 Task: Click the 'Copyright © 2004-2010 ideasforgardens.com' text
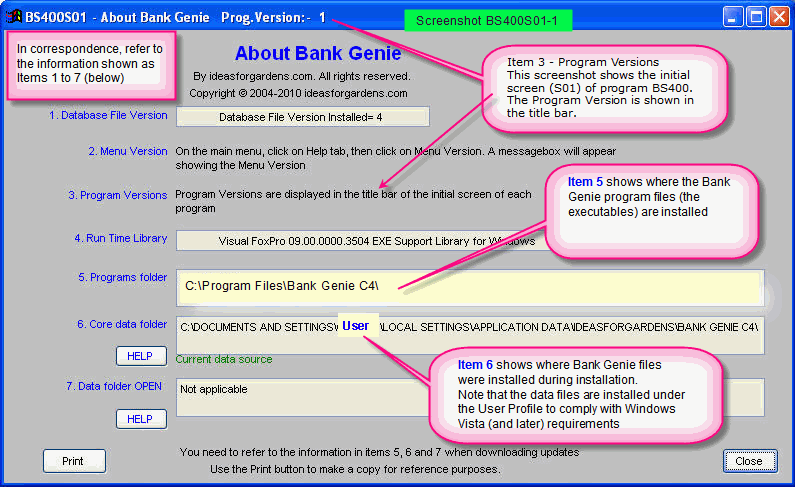tap(298, 93)
